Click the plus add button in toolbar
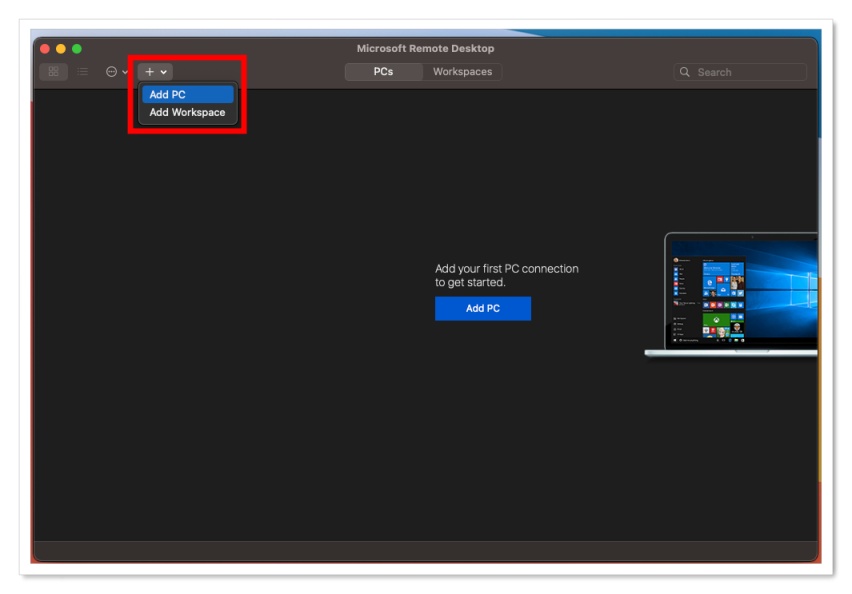The height and width of the screenshot is (594, 852). tap(155, 72)
